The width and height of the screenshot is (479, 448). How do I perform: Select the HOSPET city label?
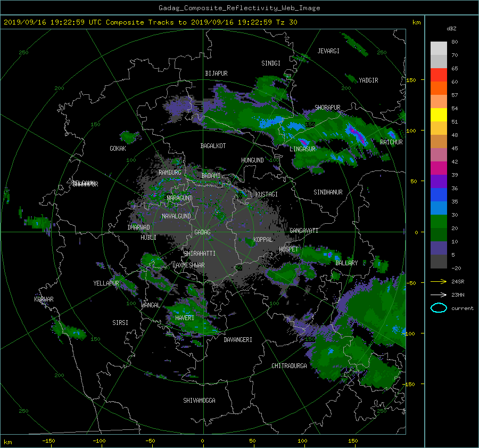tap(288, 249)
